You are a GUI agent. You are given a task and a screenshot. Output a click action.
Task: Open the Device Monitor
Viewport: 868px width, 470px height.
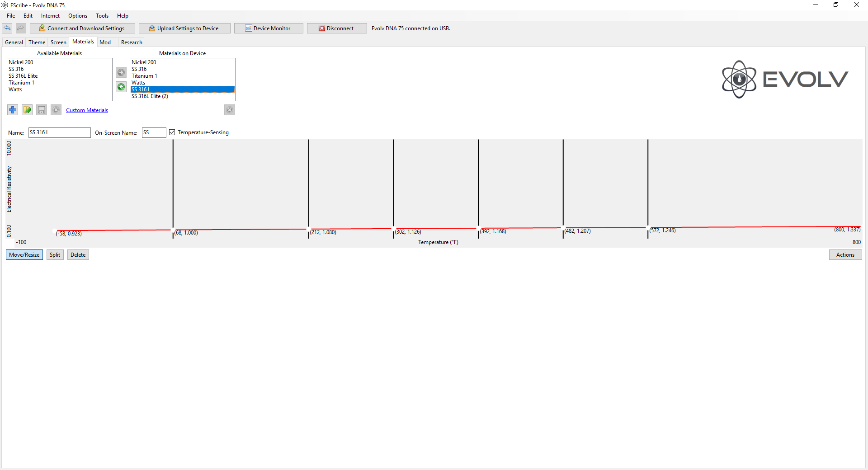pyautogui.click(x=268, y=28)
